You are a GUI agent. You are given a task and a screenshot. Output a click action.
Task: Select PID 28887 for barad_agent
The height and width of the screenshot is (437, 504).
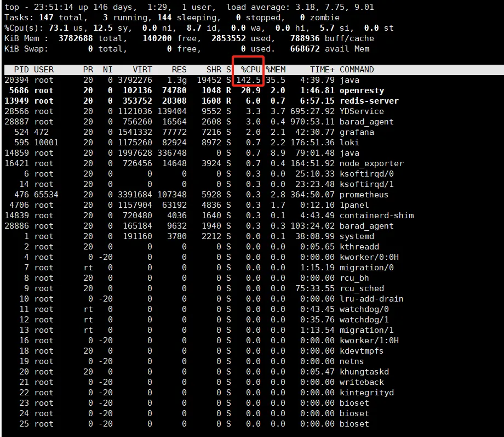[17, 122]
